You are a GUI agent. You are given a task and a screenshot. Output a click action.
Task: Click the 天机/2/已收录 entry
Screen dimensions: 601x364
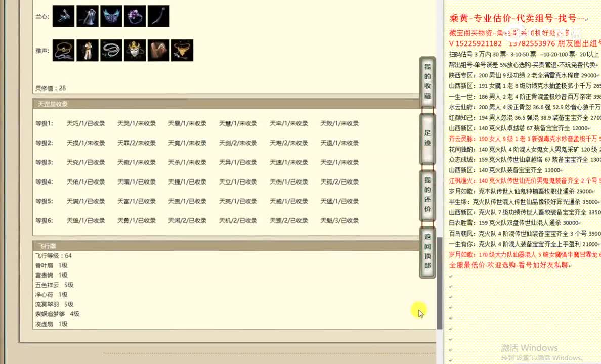tap(238, 221)
